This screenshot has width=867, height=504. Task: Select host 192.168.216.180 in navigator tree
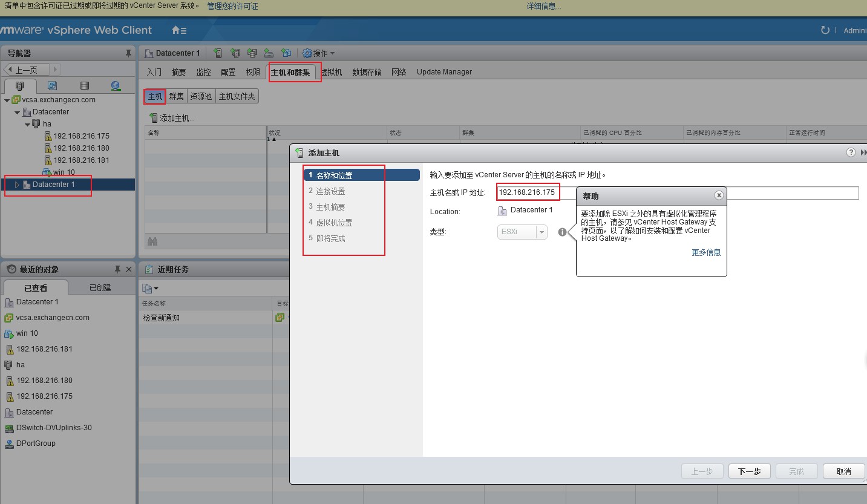pos(81,148)
